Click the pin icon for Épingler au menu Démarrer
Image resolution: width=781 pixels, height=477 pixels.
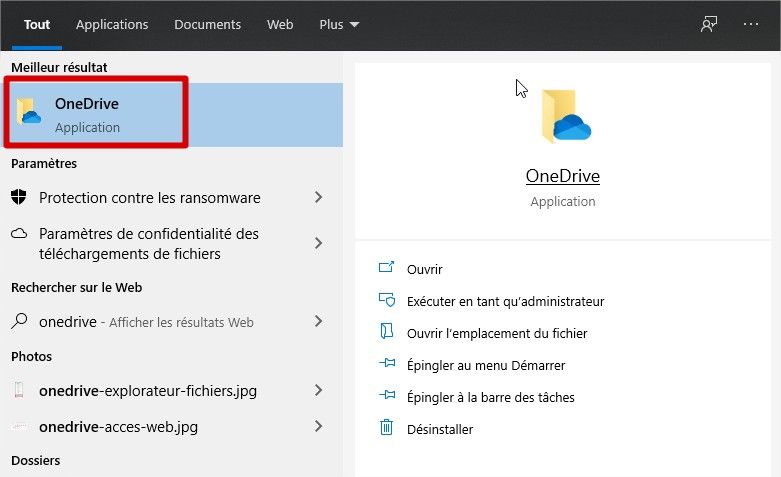[387, 365]
